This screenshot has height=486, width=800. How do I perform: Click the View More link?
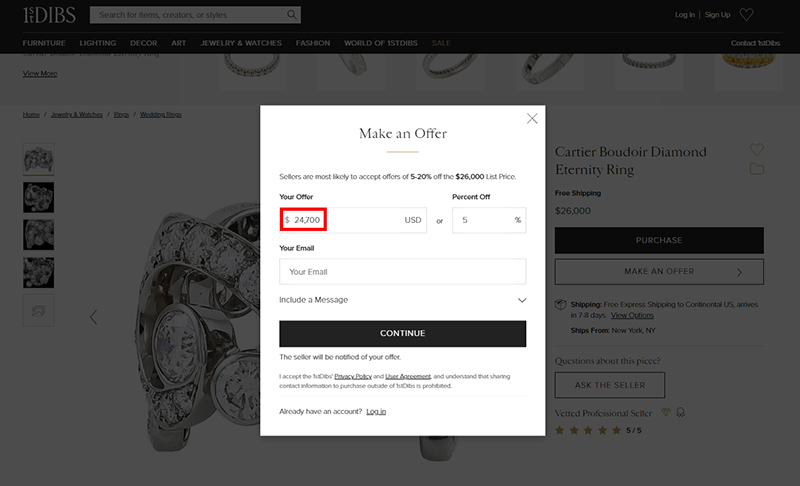[x=40, y=73]
